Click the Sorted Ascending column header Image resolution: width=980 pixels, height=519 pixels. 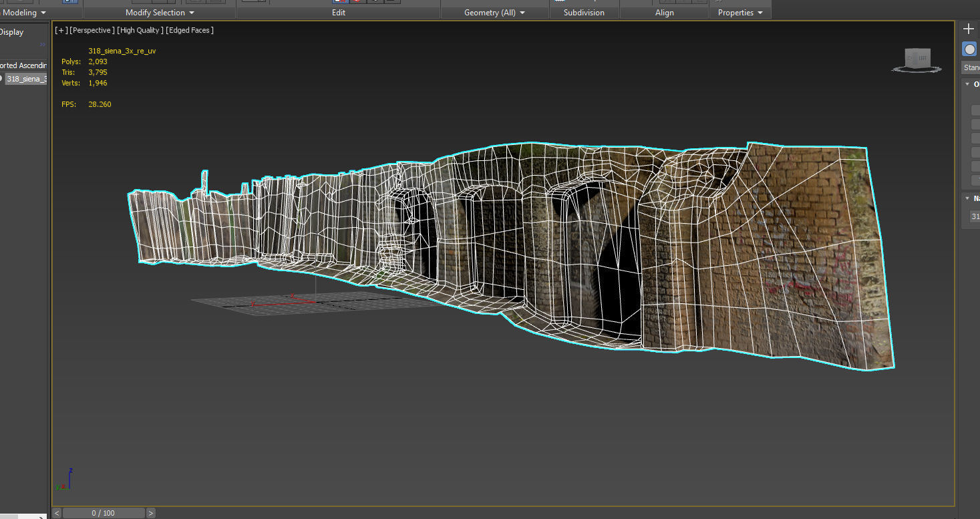pos(23,65)
